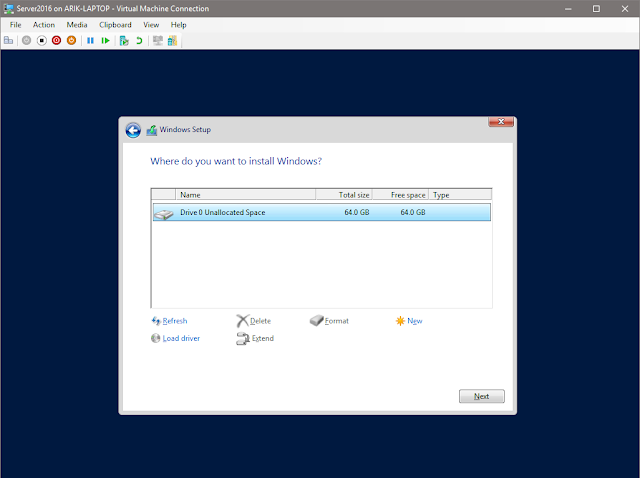Click the Total size column header
640x478 pixels.
click(344, 195)
